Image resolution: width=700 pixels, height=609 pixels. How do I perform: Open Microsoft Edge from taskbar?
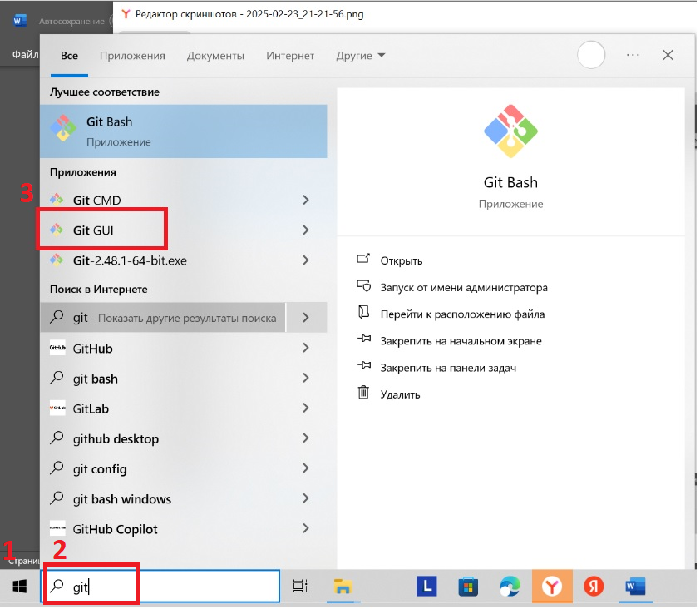point(510,587)
